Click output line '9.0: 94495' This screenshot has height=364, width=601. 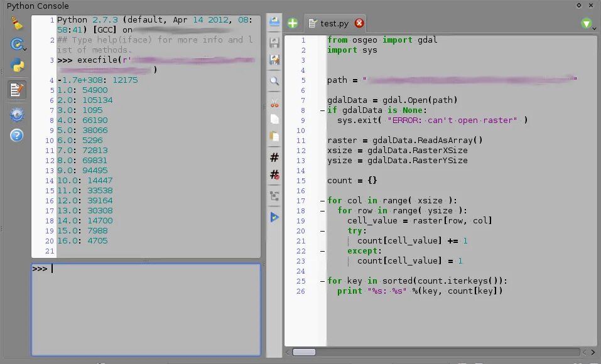(82, 170)
